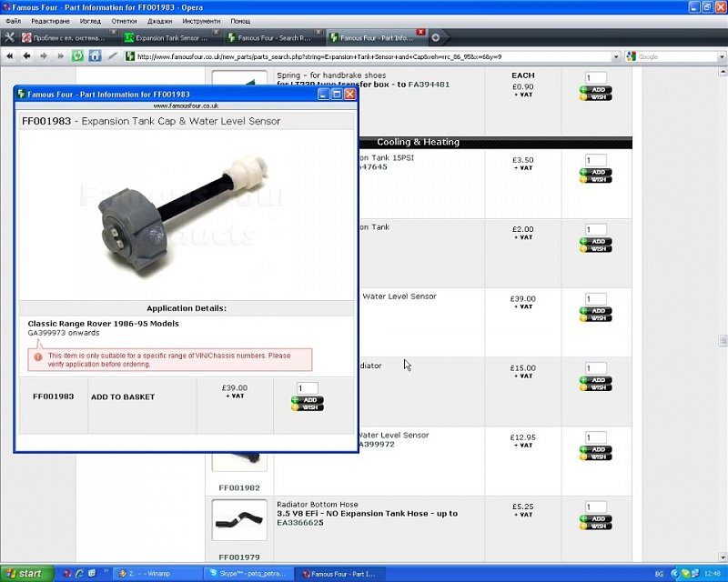The height and width of the screenshot is (582, 728).
Task: Open the Изглед menu
Action: (90, 21)
